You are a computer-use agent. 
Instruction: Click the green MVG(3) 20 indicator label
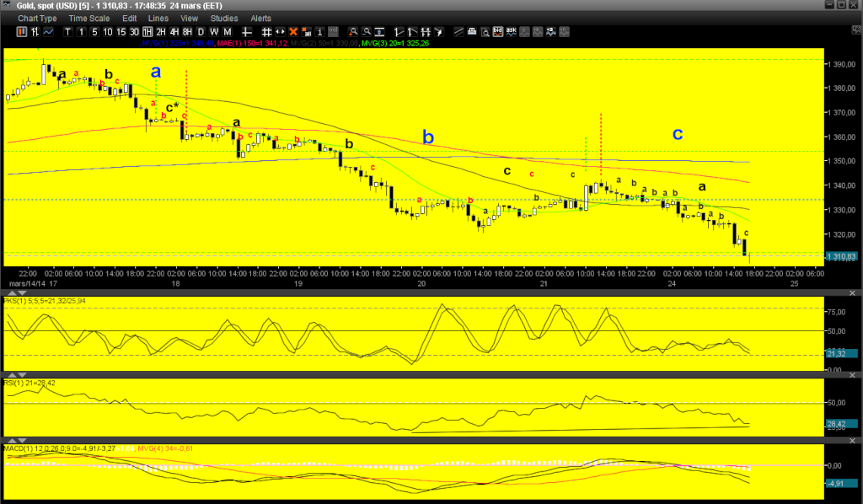pos(394,43)
